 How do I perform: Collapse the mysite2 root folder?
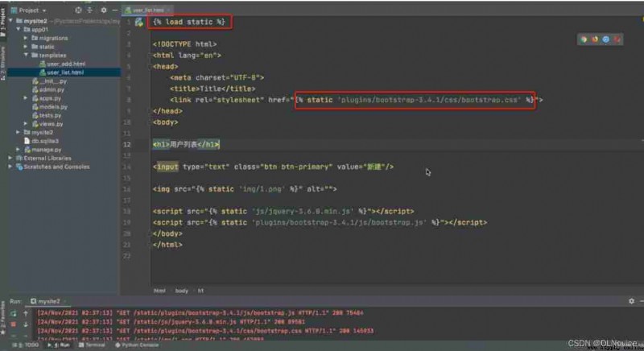(10, 20)
